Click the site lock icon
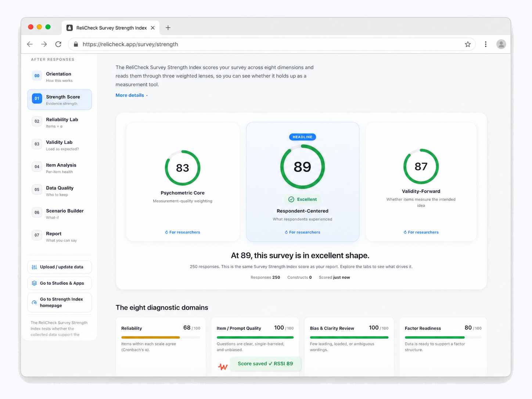 point(76,44)
